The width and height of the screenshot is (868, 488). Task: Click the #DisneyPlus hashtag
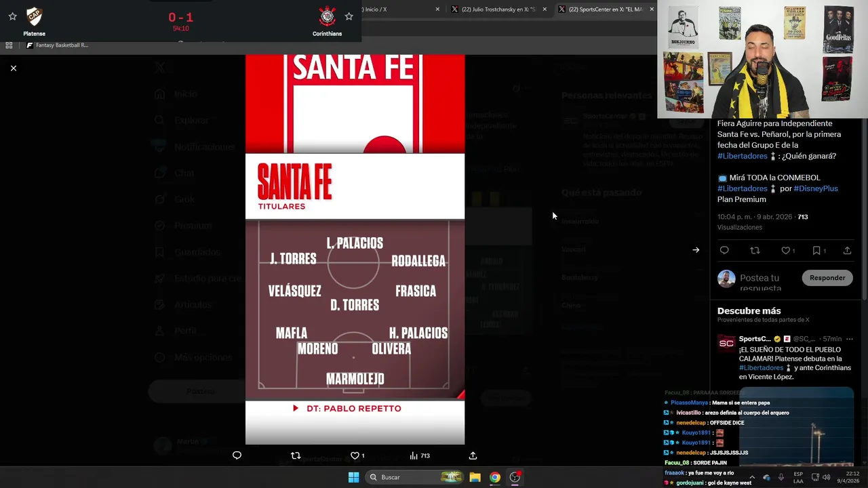pos(816,188)
